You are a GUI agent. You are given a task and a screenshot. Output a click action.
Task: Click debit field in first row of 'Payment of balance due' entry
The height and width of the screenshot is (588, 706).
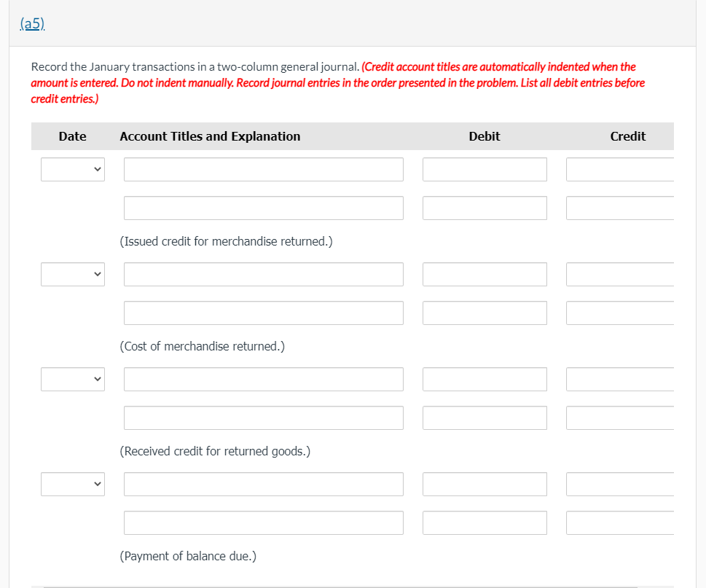tap(485, 484)
